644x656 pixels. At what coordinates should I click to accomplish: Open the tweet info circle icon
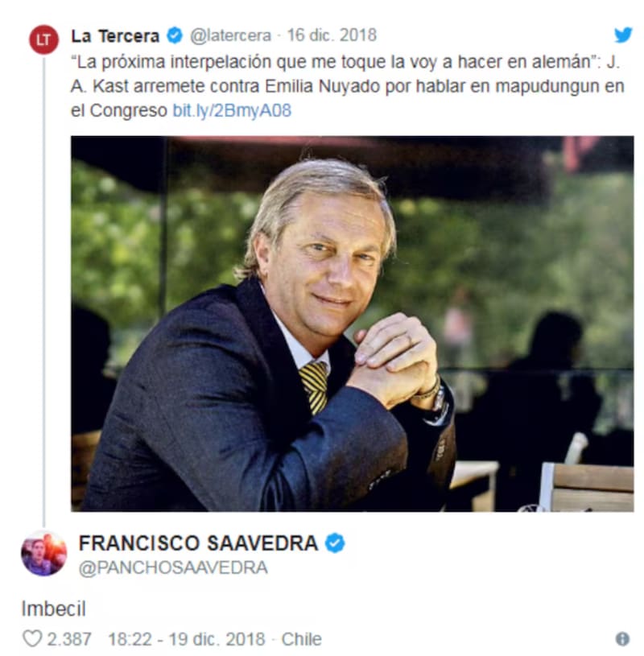(x=622, y=639)
